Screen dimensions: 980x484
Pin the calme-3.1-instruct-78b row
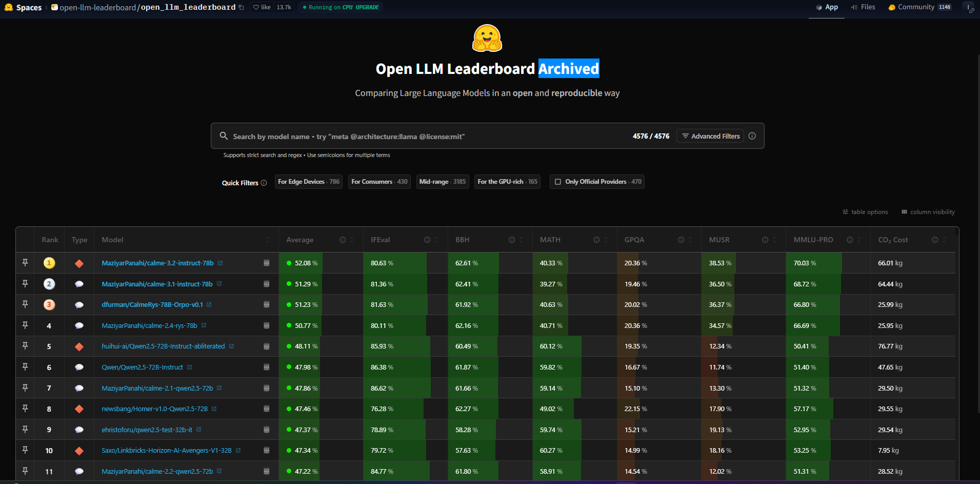point(25,283)
